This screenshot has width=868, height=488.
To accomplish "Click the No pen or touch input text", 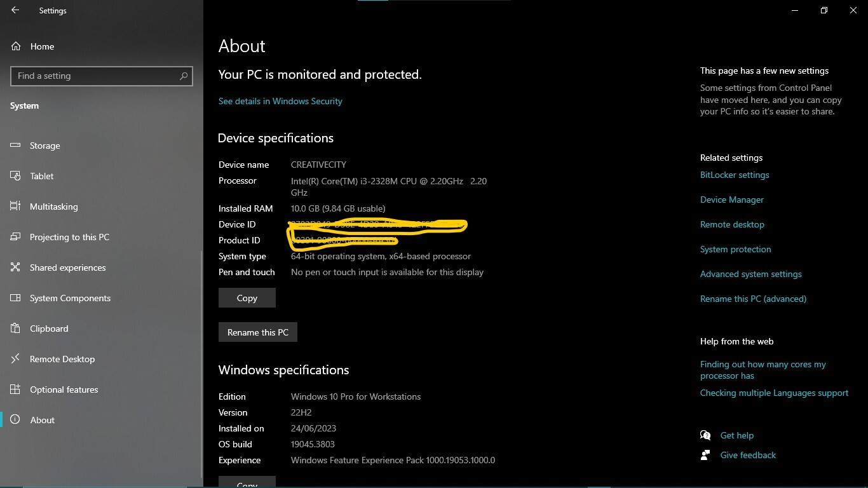I will pos(387,272).
